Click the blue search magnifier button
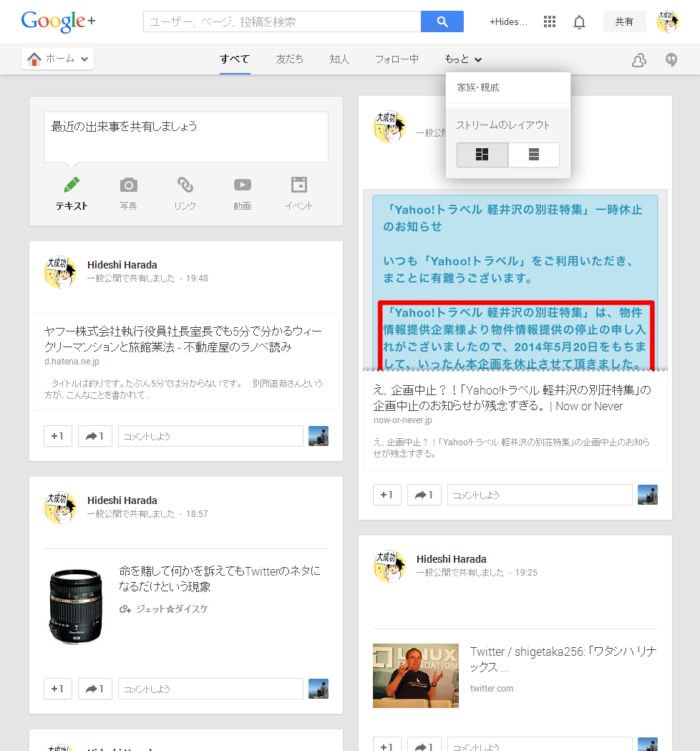Viewport: 700px width, 751px height. 442,21
